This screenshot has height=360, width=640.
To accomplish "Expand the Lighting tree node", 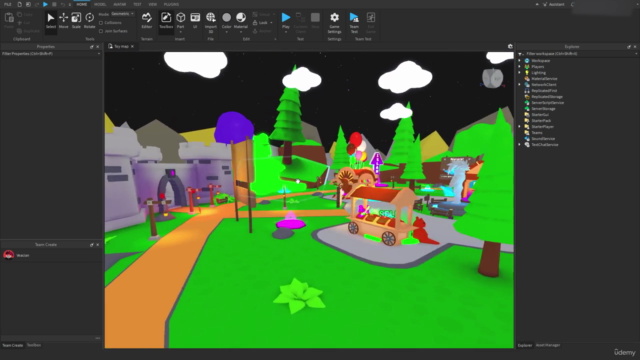I will click(520, 73).
